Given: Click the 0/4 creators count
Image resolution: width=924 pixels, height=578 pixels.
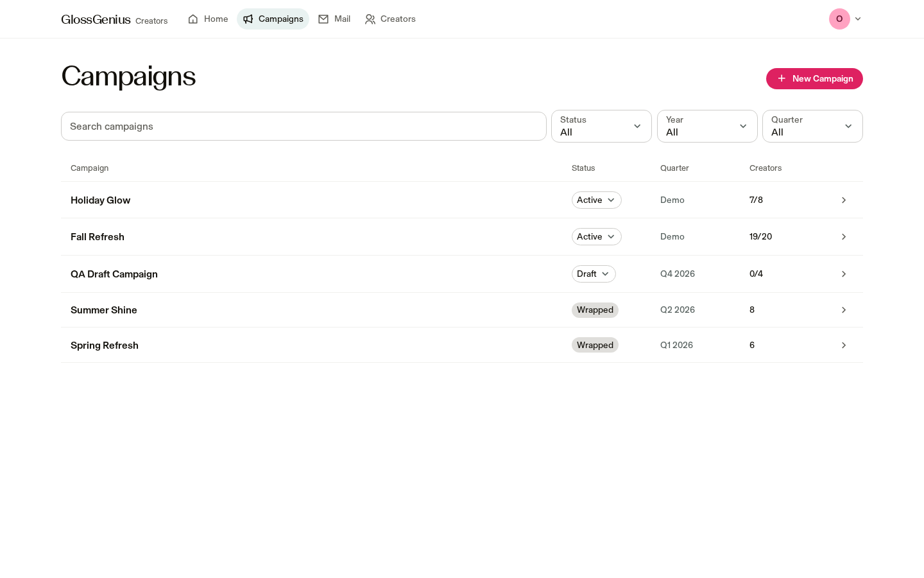Looking at the screenshot, I should click(756, 274).
